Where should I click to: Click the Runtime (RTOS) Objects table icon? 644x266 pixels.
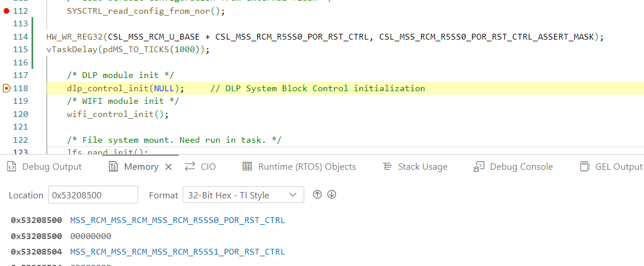click(x=247, y=166)
